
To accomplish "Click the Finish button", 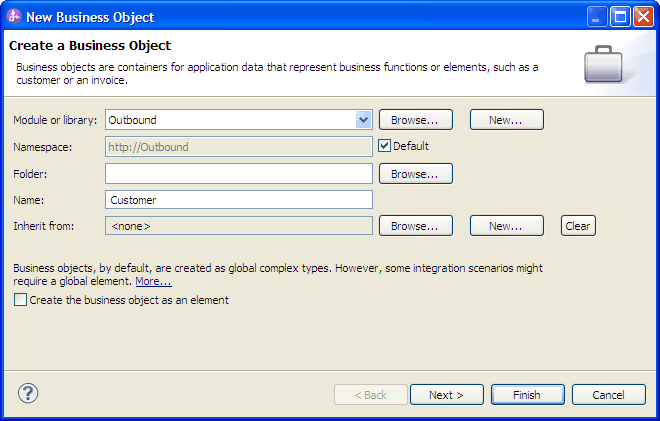I will click(x=527, y=395).
